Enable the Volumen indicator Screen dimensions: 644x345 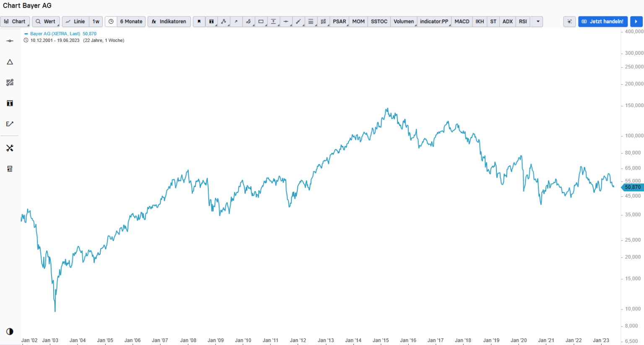[403, 21]
